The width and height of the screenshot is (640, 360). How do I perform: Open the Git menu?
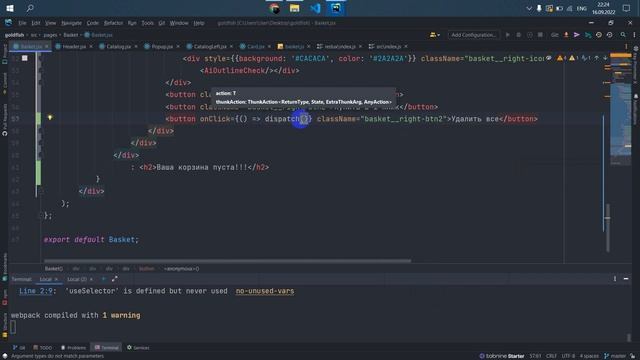[162, 23]
